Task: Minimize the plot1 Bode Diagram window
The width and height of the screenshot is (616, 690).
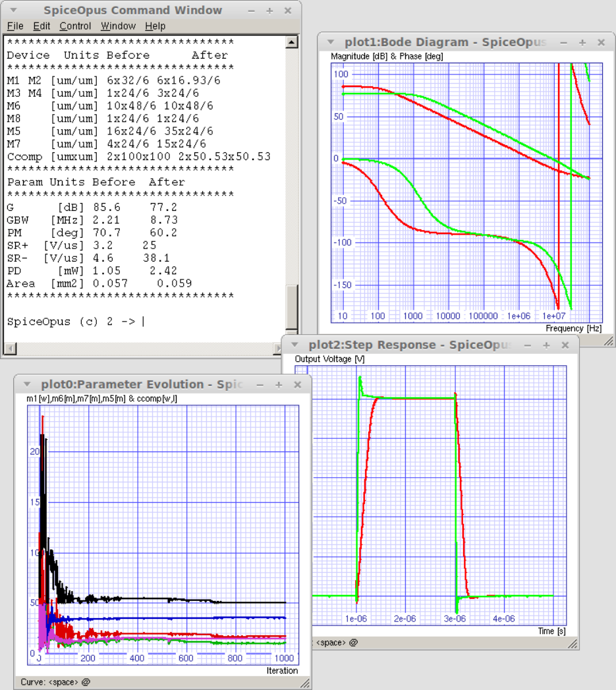Action: (x=564, y=43)
